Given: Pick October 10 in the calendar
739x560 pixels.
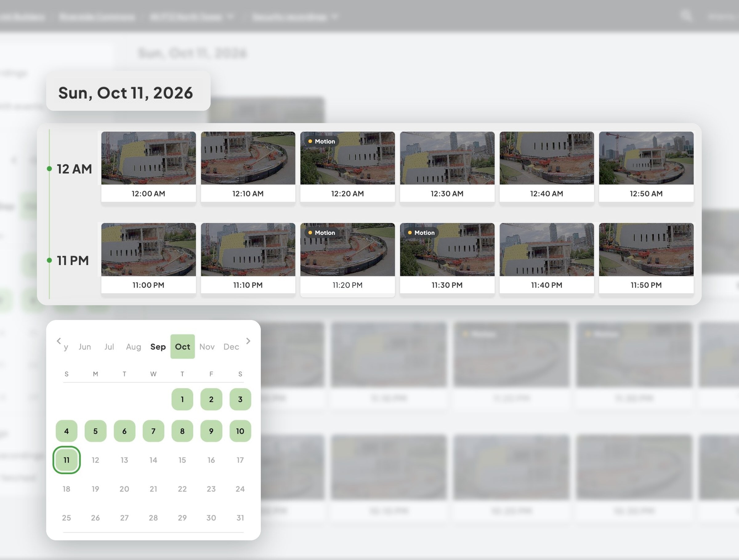Looking at the screenshot, I should (240, 431).
